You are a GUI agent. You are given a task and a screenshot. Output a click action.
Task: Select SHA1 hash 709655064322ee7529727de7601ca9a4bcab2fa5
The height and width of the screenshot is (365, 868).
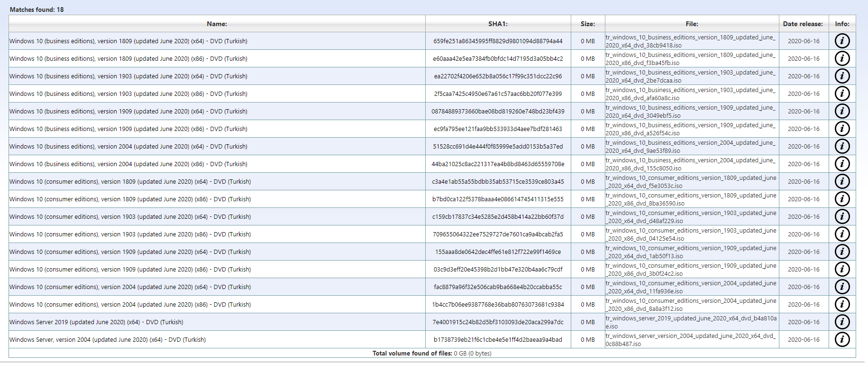(498, 234)
